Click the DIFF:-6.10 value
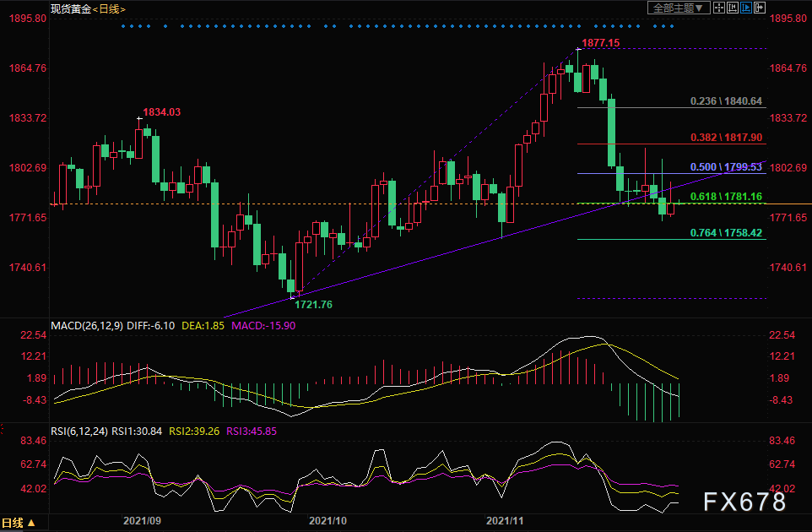The image size is (812, 532). pos(151,326)
